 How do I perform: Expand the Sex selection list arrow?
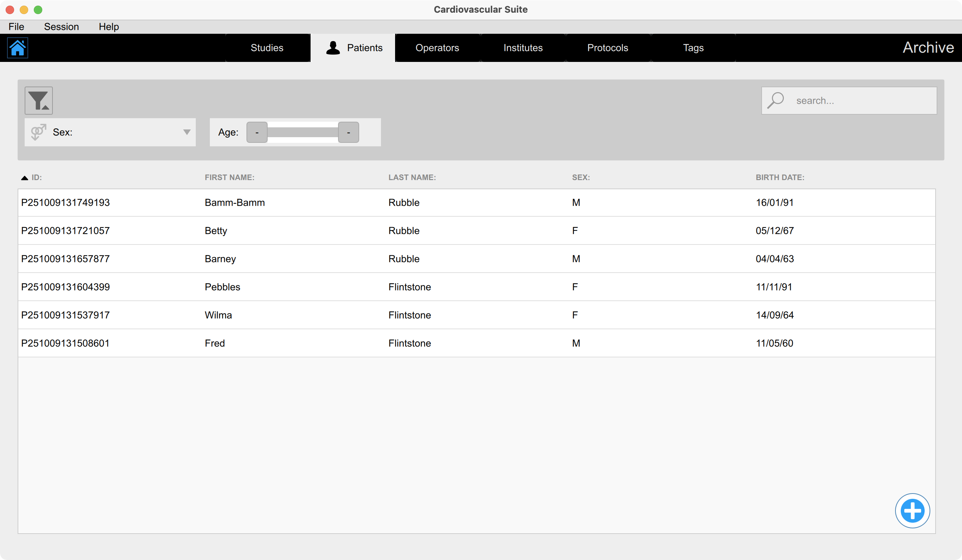(x=187, y=132)
